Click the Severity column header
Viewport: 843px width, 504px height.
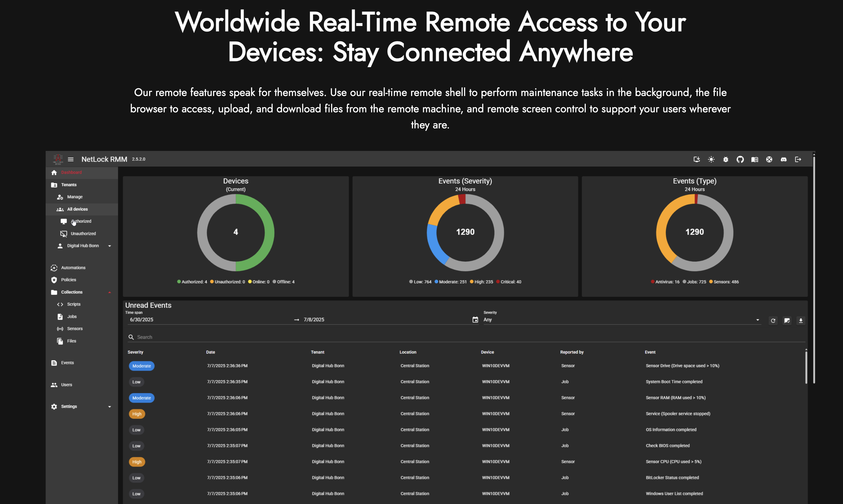[135, 352]
